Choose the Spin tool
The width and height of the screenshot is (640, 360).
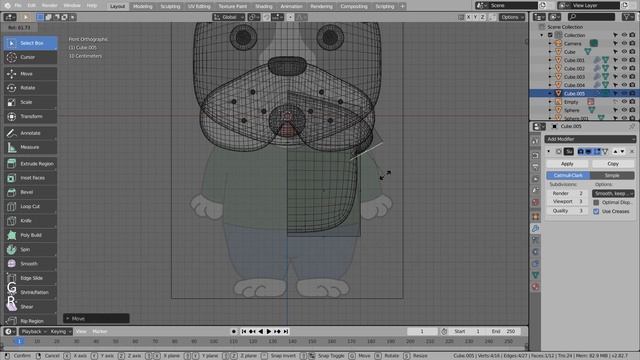pyautogui.click(x=30, y=249)
